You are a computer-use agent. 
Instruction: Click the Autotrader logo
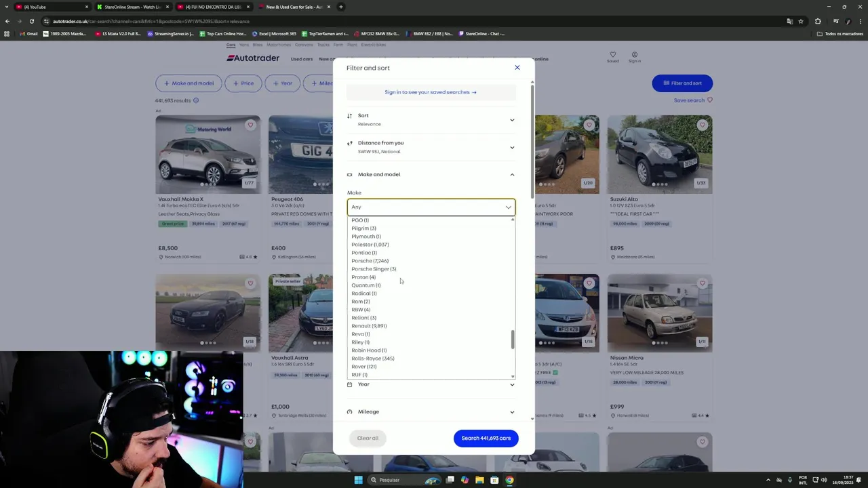tap(253, 58)
